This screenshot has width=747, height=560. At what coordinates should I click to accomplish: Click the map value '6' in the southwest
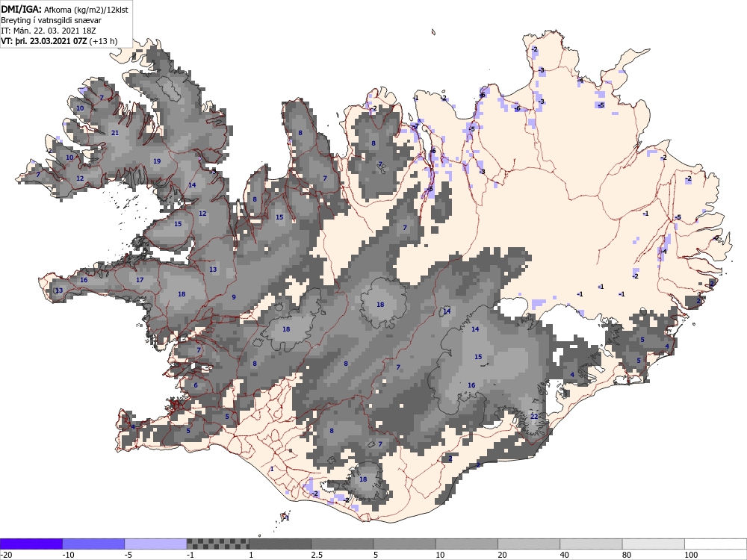[x=196, y=386]
